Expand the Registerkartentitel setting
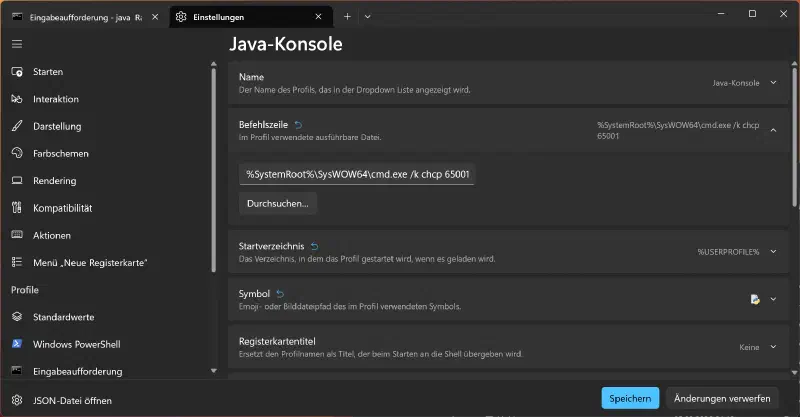The height and width of the screenshot is (417, 800). coord(773,347)
